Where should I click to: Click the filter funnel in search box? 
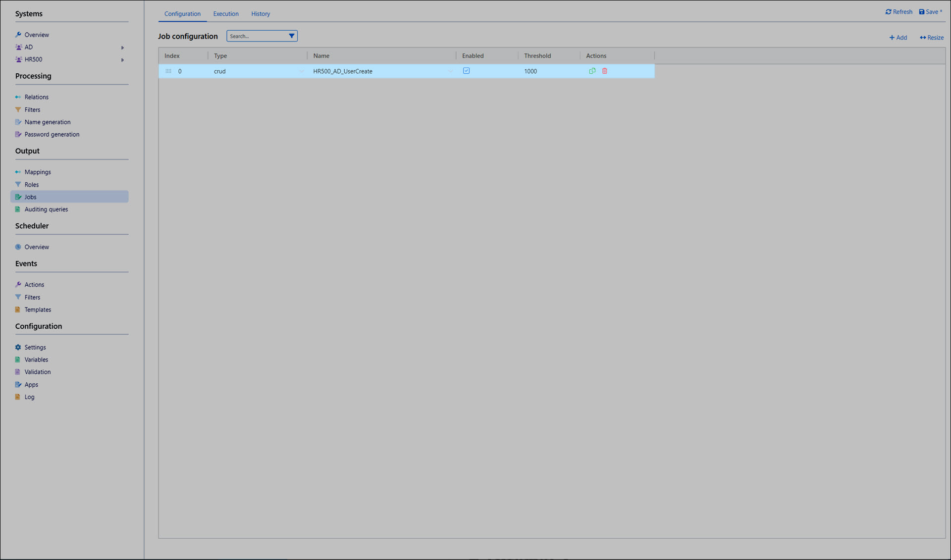point(291,36)
